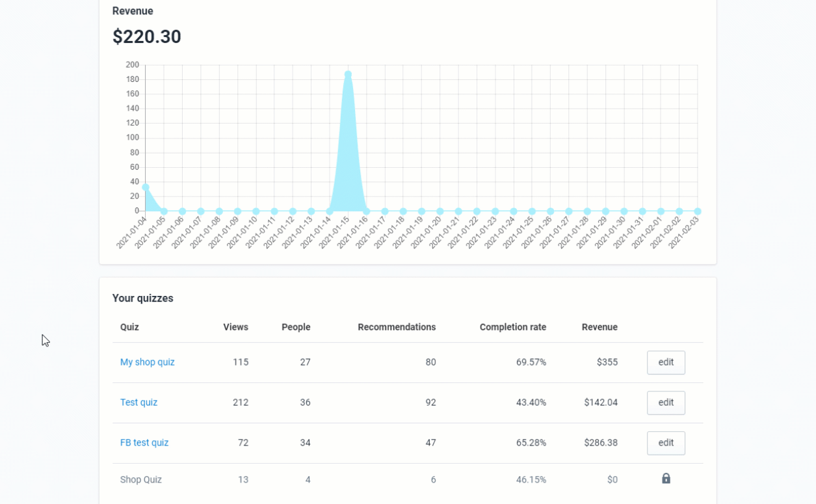
Task: Open the My shop quiz
Action: (148, 362)
